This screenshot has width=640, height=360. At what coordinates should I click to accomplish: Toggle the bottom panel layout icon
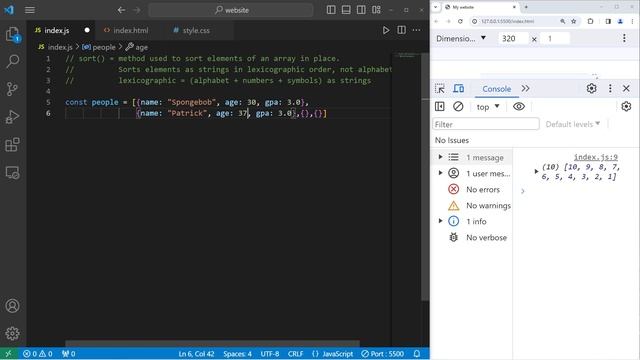tap(346, 10)
